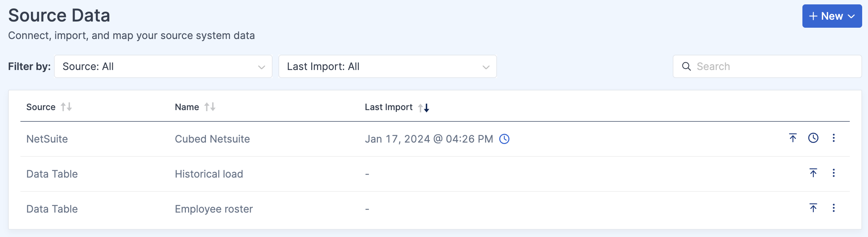This screenshot has height=237, width=868.
Task: View import history for Cubed Netsuite
Action: pyautogui.click(x=814, y=139)
